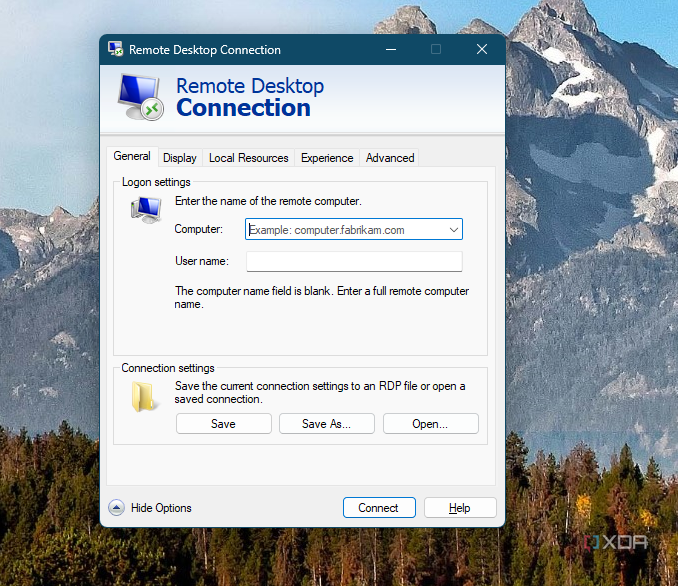Click the Save button
678x586 pixels.
point(224,423)
